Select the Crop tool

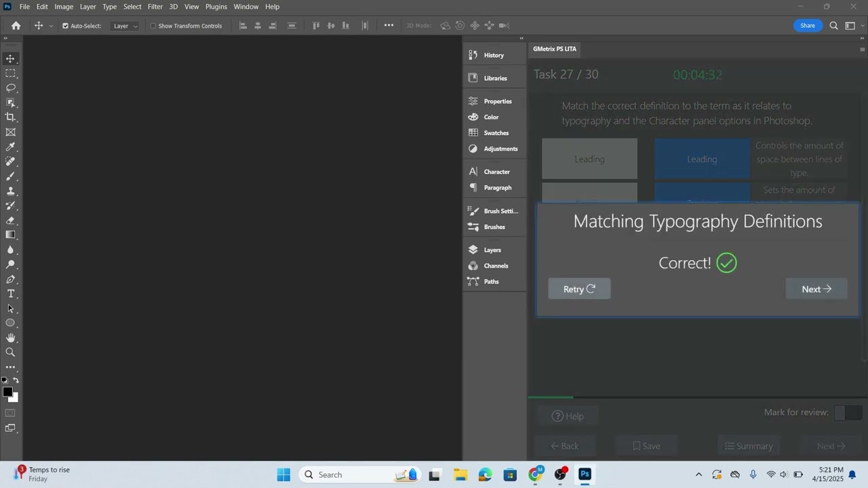(x=10, y=117)
